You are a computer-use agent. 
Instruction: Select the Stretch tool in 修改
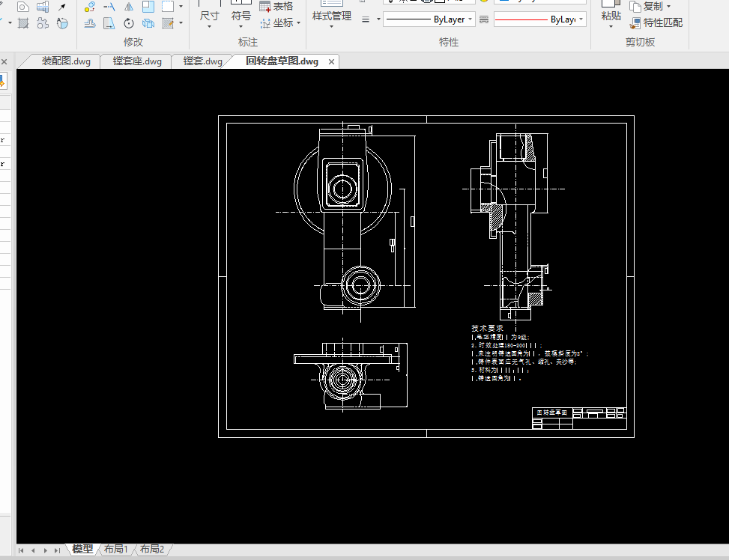point(109,22)
